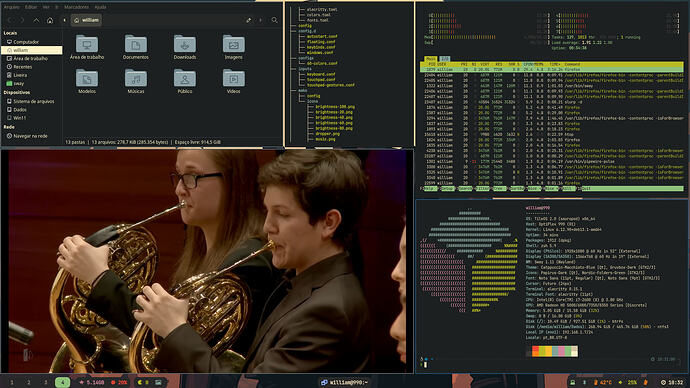This screenshot has height=388, width=690.
Task: Open the Público folder
Action: tap(185, 81)
